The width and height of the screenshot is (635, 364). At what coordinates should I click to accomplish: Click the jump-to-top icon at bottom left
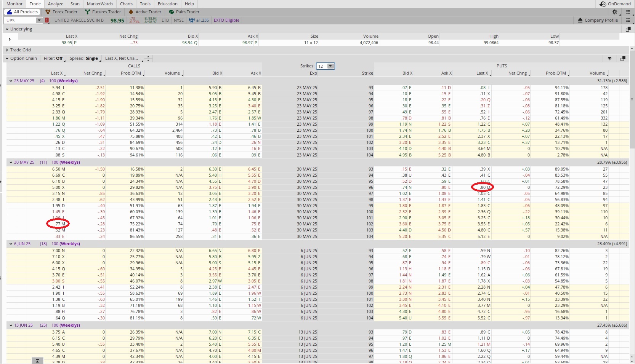pos(37,361)
